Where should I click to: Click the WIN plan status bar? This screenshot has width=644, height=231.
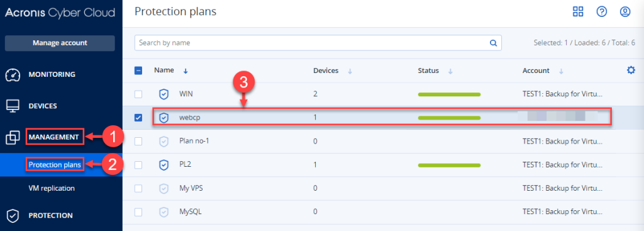449,94
